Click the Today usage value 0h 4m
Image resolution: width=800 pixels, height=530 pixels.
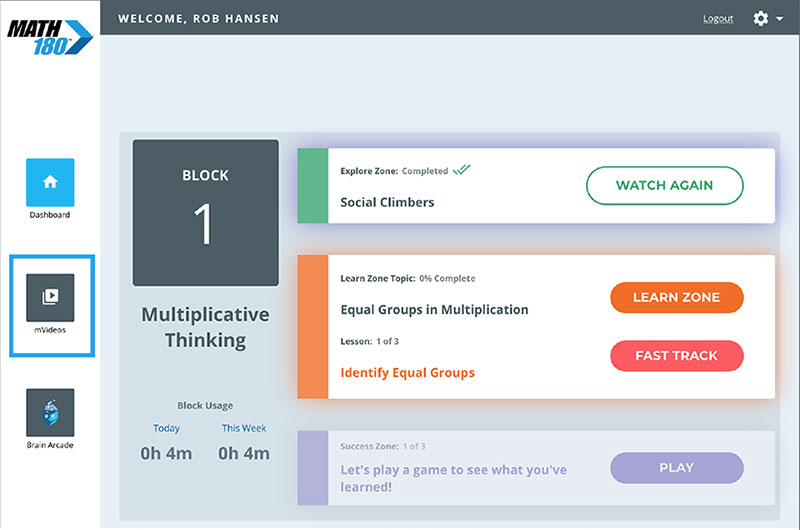(x=166, y=453)
